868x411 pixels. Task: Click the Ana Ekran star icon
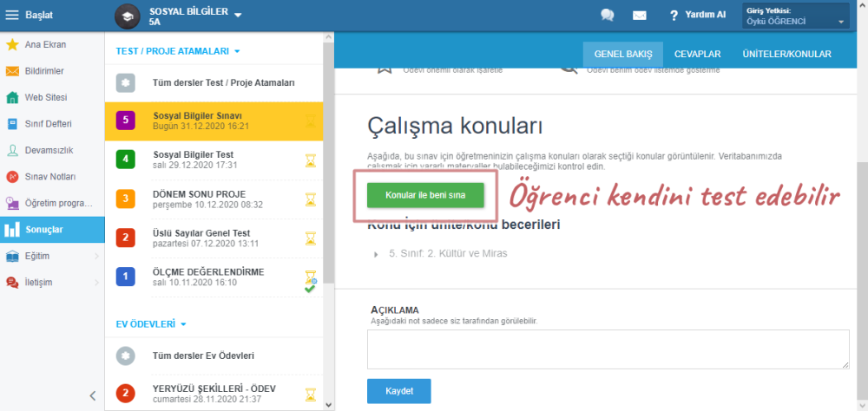[x=12, y=45]
